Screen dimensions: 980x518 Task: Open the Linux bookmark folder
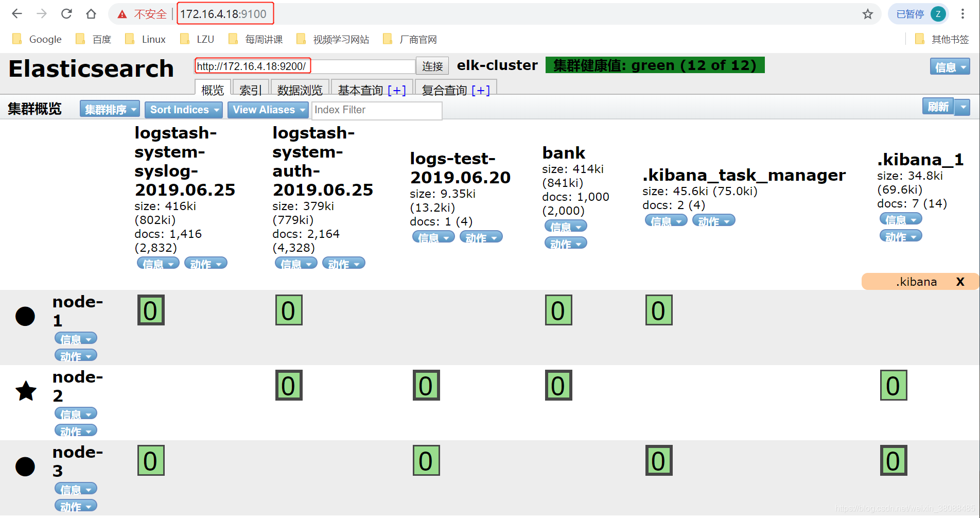tap(146, 39)
